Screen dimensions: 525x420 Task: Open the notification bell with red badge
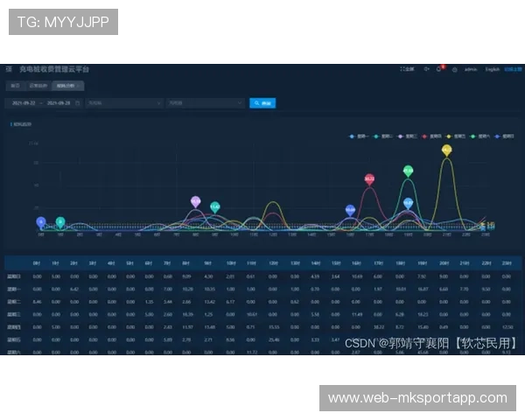[440, 69]
